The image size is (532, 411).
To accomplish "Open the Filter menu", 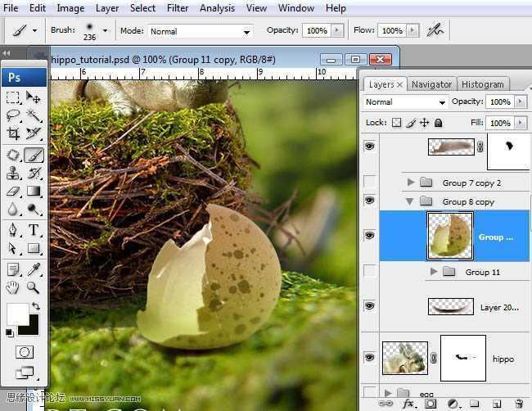I will (178, 8).
